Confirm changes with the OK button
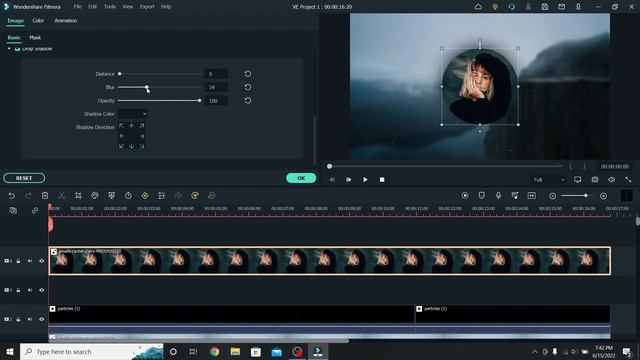Image resolution: width=640 pixels, height=360 pixels. pos(301,178)
